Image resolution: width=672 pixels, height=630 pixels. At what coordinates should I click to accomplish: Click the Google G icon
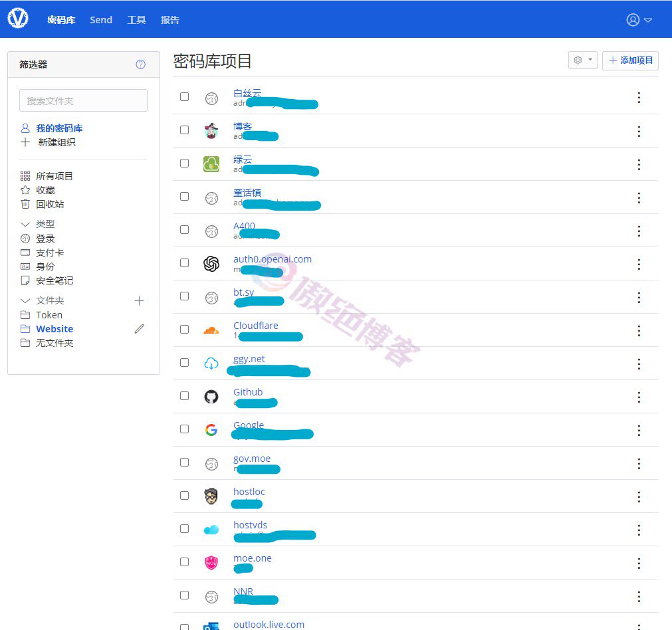(211, 430)
